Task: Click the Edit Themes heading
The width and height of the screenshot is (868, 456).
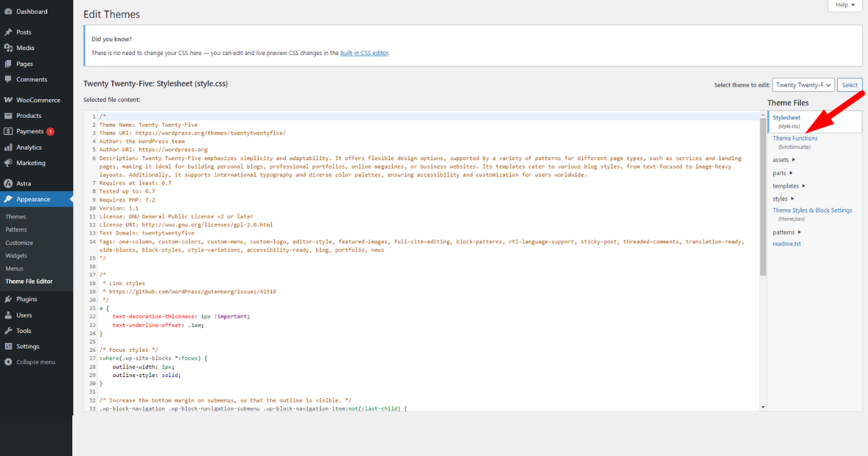Action: coord(111,14)
